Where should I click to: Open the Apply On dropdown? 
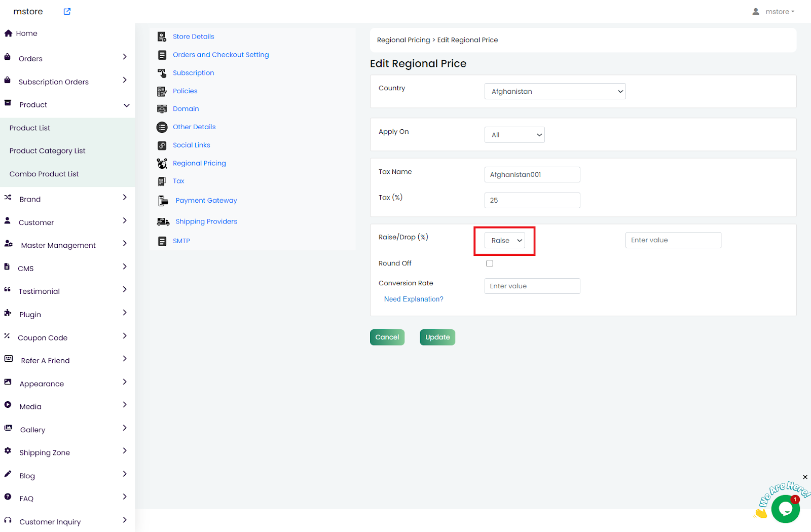514,135
